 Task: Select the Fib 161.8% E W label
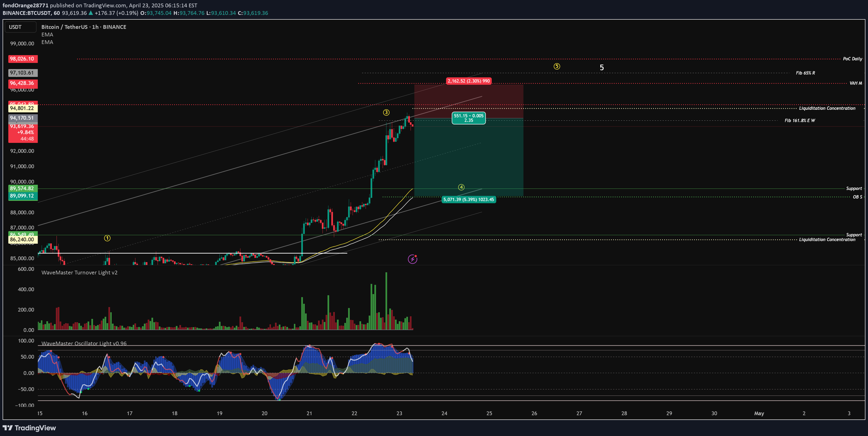[800, 120]
